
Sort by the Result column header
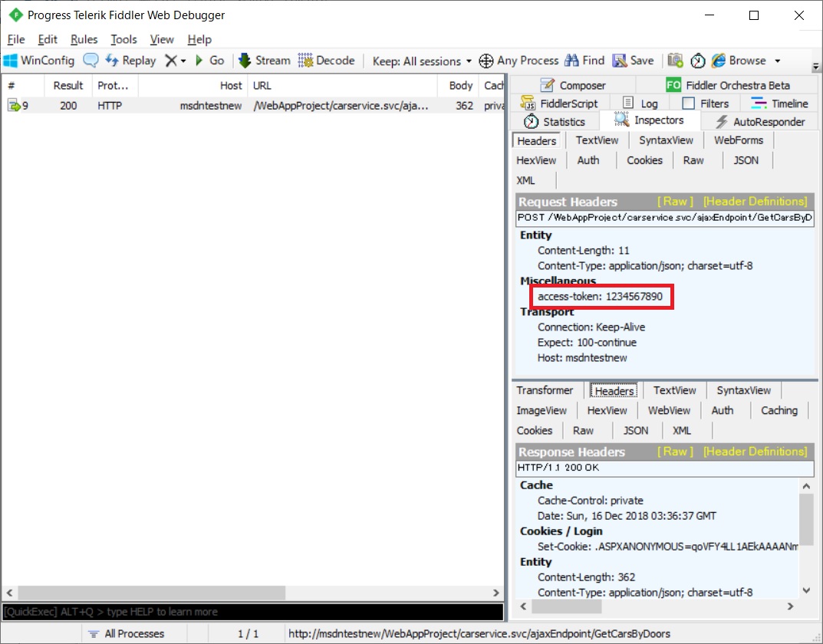click(68, 85)
